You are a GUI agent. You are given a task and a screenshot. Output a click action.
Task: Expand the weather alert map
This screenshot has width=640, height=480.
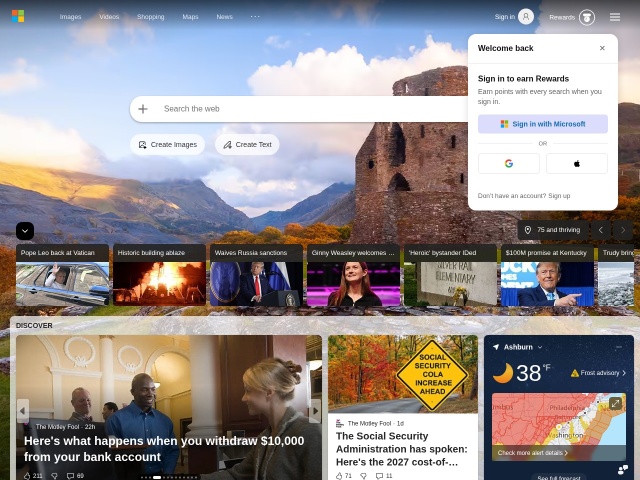615,404
